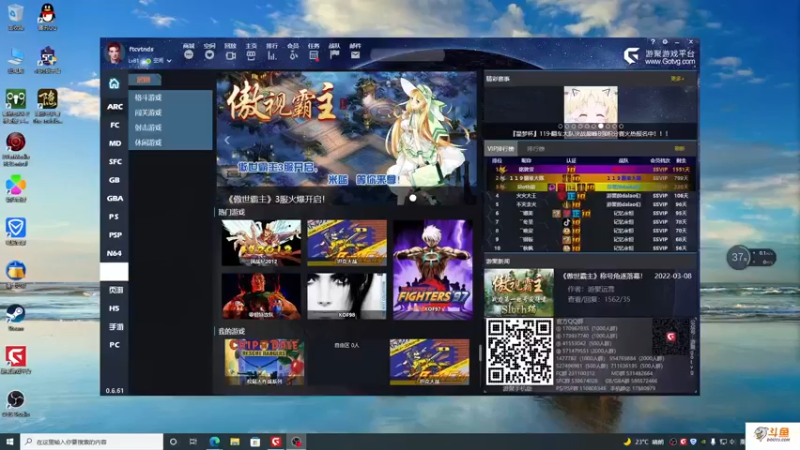The width and height of the screenshot is (800, 450).
Task: Select PC category in sidebar
Action: coord(114,345)
